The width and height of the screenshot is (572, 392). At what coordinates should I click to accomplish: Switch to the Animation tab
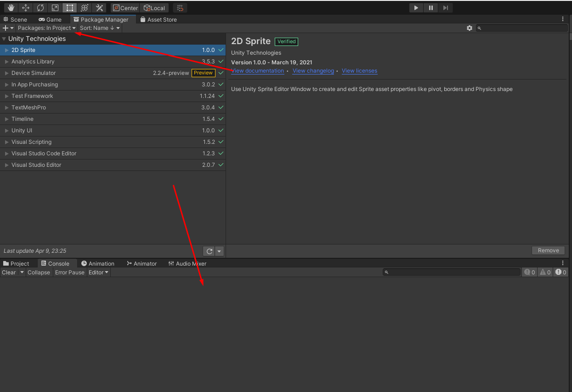pyautogui.click(x=98, y=263)
